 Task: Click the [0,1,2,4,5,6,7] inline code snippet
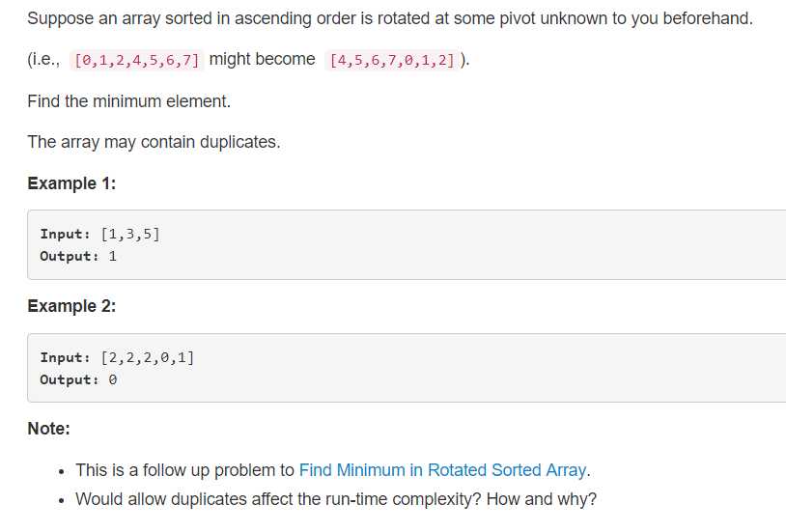pos(137,60)
